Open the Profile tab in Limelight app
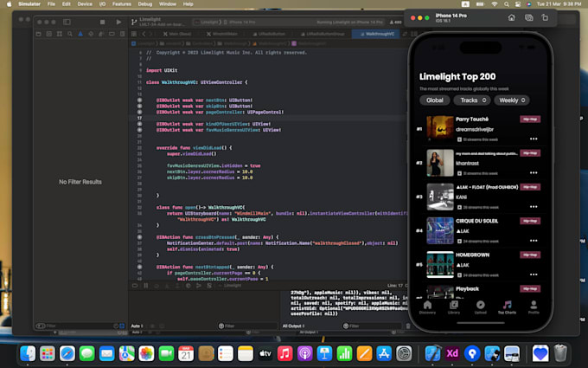Image resolution: width=588 pixels, height=368 pixels. pos(534,307)
